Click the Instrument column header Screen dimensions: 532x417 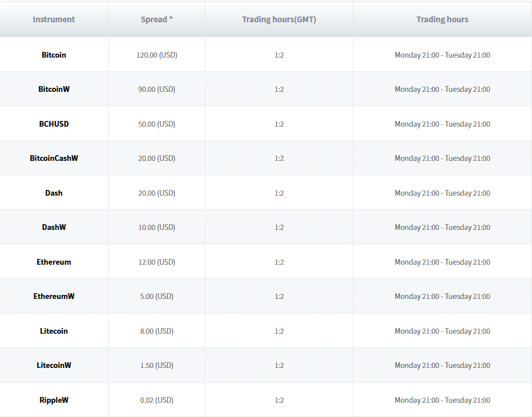[x=54, y=19]
